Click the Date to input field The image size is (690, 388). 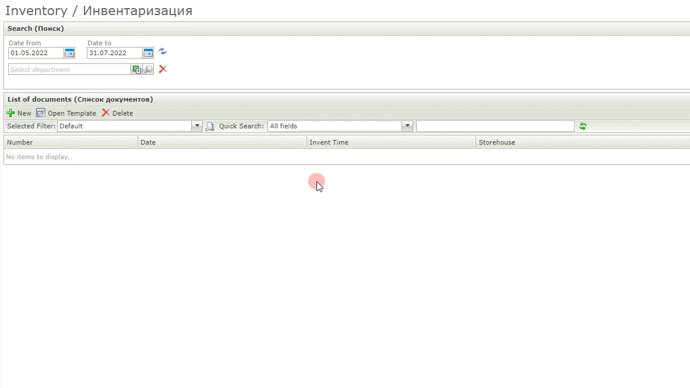click(x=115, y=53)
